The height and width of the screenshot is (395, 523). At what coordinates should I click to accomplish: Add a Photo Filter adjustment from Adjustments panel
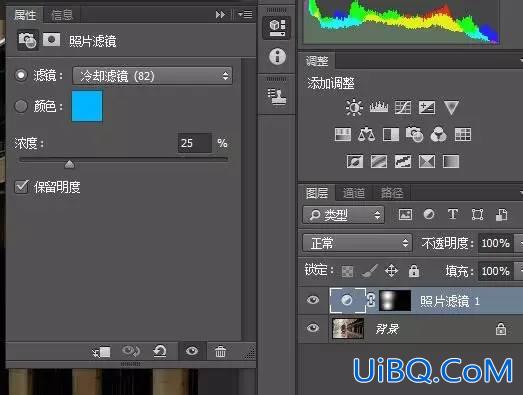click(x=414, y=134)
